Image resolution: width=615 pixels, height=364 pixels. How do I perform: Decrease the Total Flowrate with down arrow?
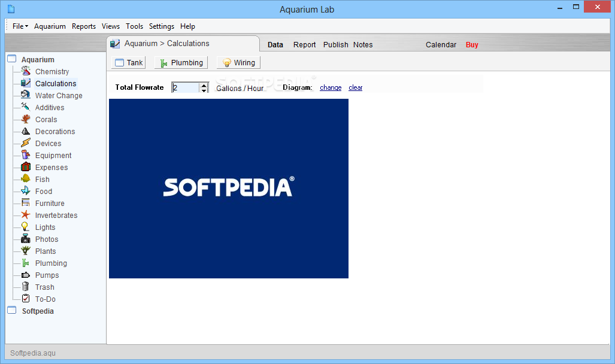click(x=204, y=90)
